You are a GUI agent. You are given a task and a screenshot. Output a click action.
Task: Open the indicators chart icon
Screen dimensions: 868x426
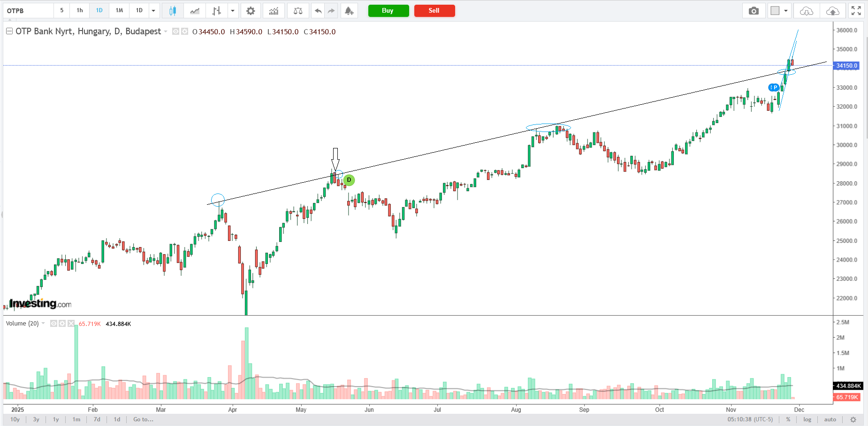(x=274, y=11)
